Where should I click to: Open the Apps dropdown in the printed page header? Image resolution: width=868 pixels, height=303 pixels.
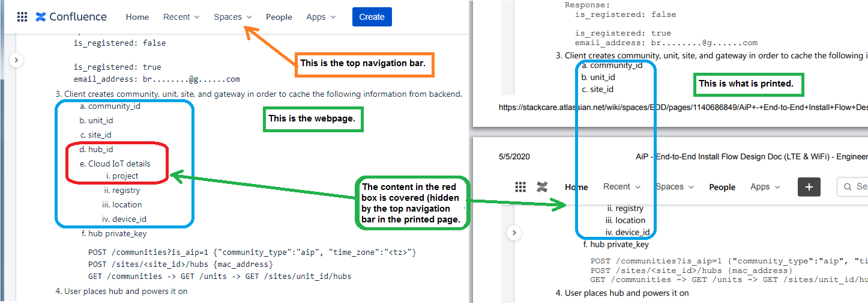click(765, 187)
